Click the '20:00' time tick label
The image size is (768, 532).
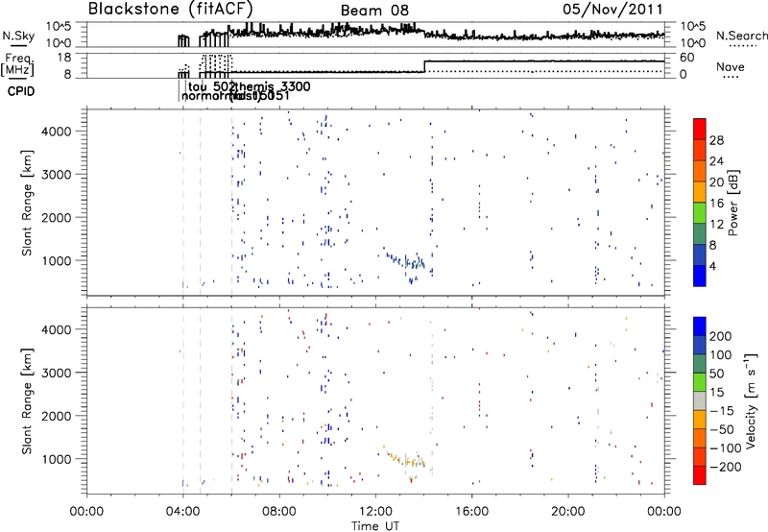(x=568, y=512)
